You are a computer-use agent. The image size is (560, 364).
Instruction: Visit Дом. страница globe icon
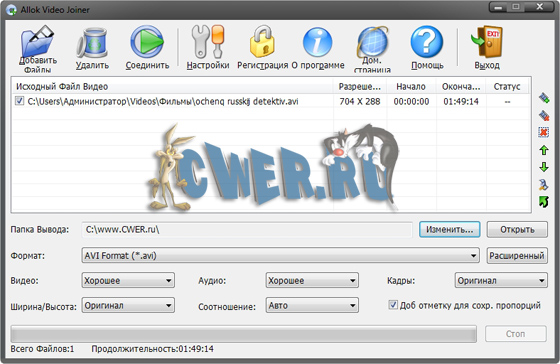372,41
